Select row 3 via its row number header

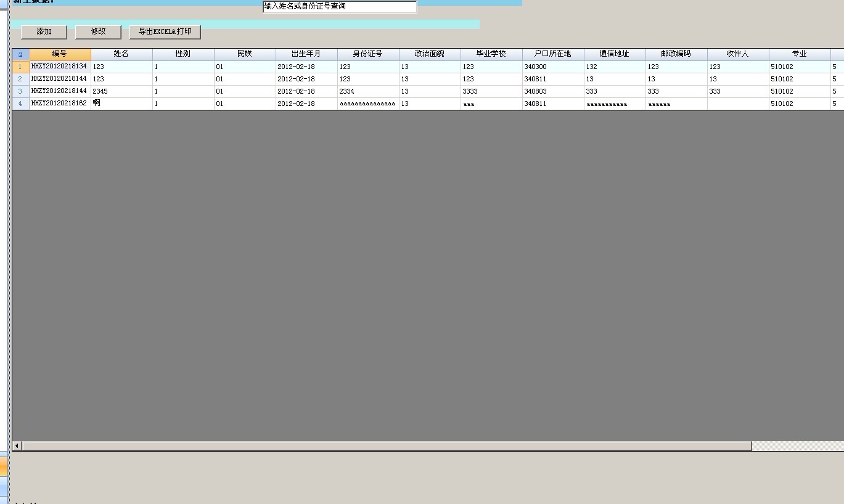[20, 91]
